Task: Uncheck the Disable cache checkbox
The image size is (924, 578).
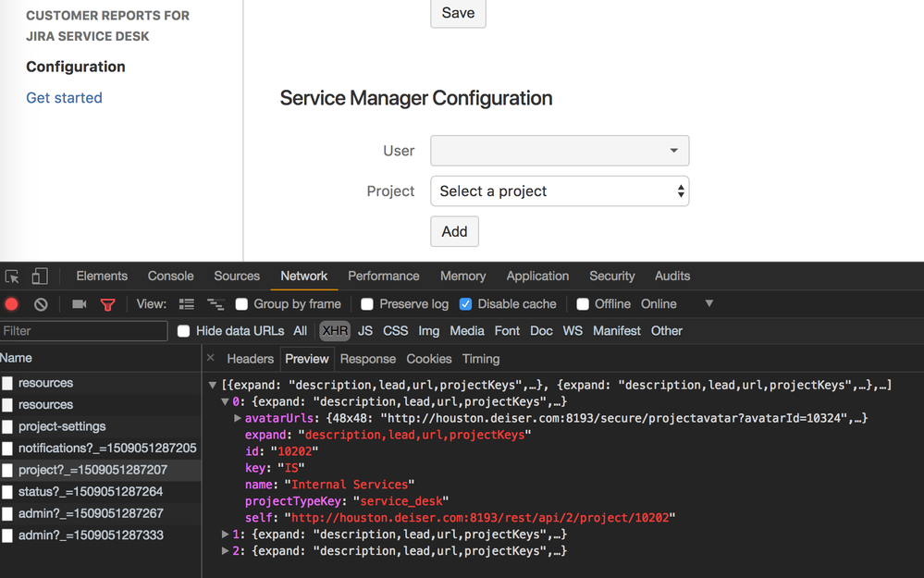Action: (466, 304)
